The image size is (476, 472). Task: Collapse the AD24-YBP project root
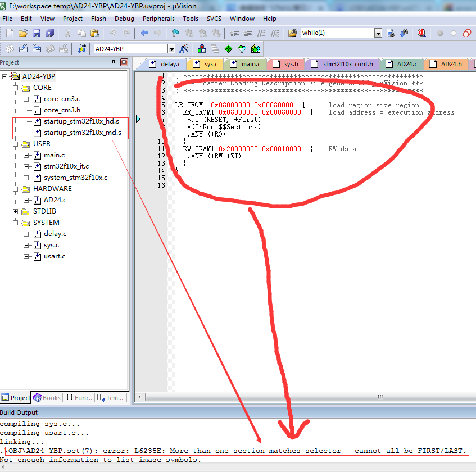5,76
